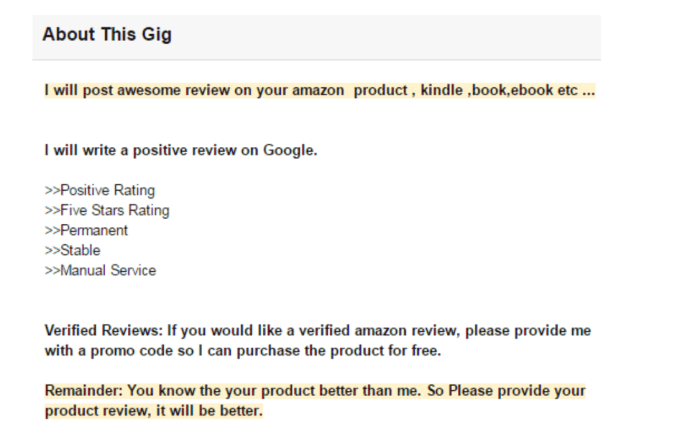This screenshot has width=680, height=448.
Task: Select the ">>Positive Rating" list line
Action: click(x=100, y=190)
